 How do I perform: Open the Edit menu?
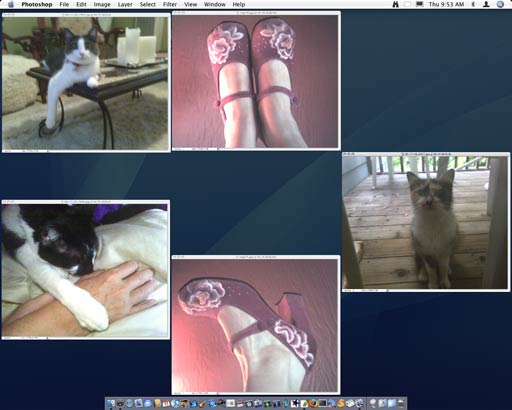point(81,4)
